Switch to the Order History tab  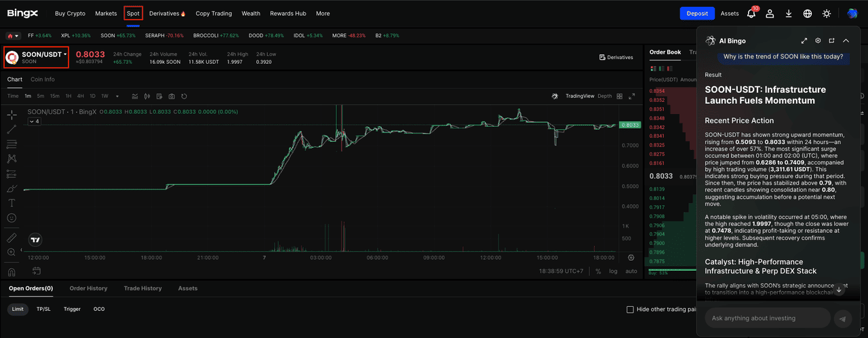click(x=88, y=288)
